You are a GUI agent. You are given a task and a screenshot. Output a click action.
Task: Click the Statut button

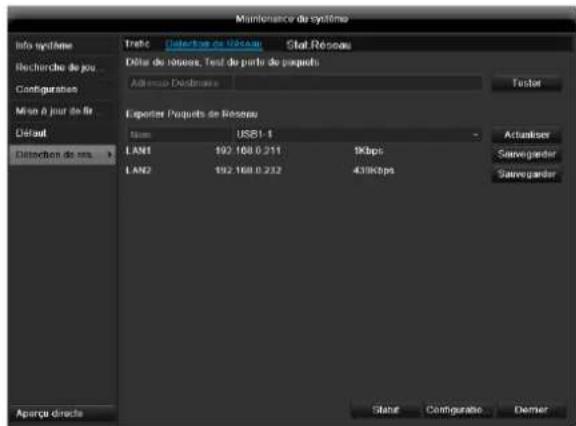[385, 410]
